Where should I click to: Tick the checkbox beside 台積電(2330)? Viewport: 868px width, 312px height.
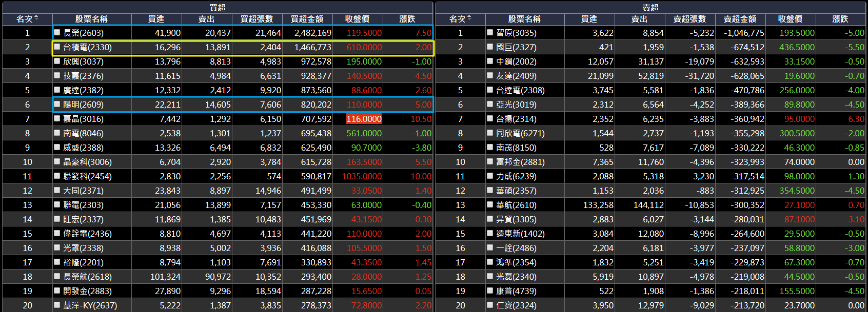tap(57, 47)
